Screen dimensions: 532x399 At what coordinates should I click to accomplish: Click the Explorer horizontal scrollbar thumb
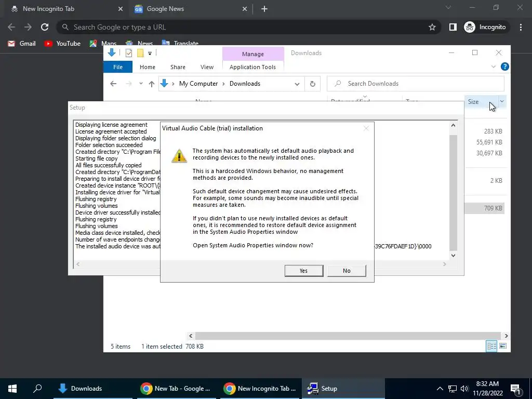348,336
